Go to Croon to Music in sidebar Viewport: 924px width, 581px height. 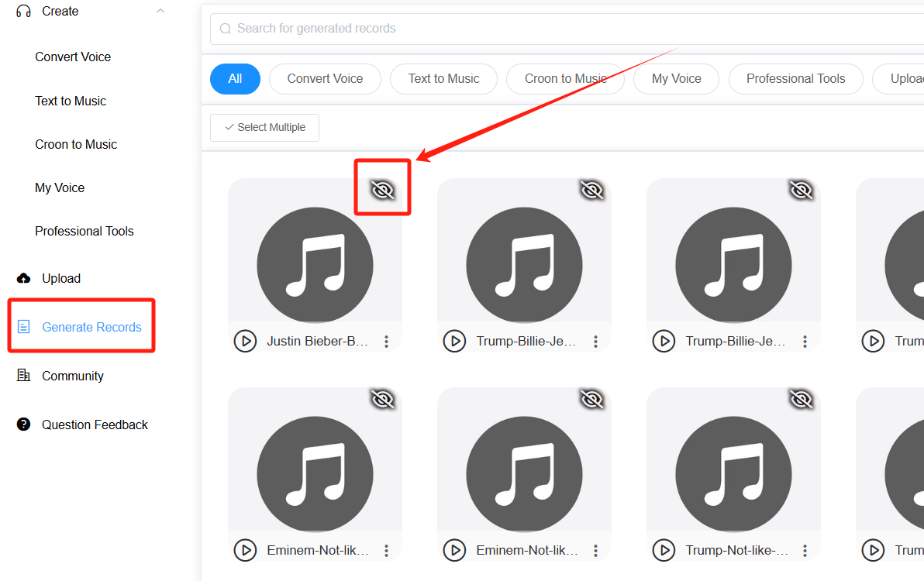coord(76,145)
